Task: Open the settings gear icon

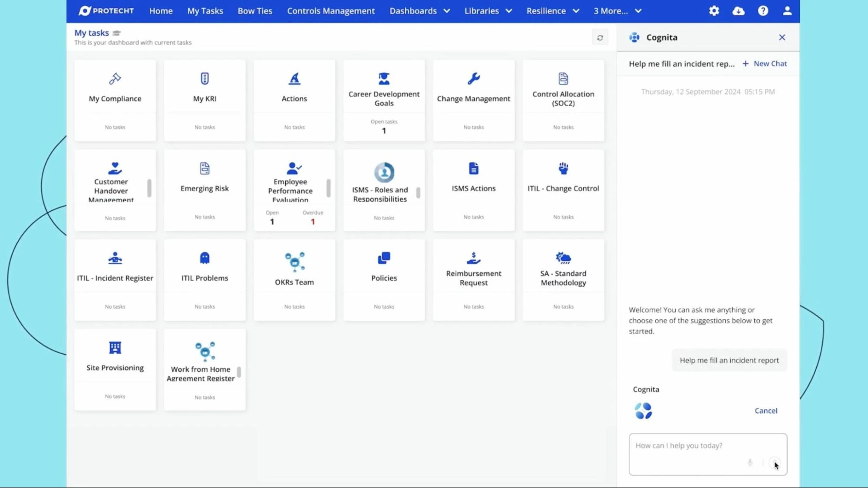Action: tap(714, 11)
